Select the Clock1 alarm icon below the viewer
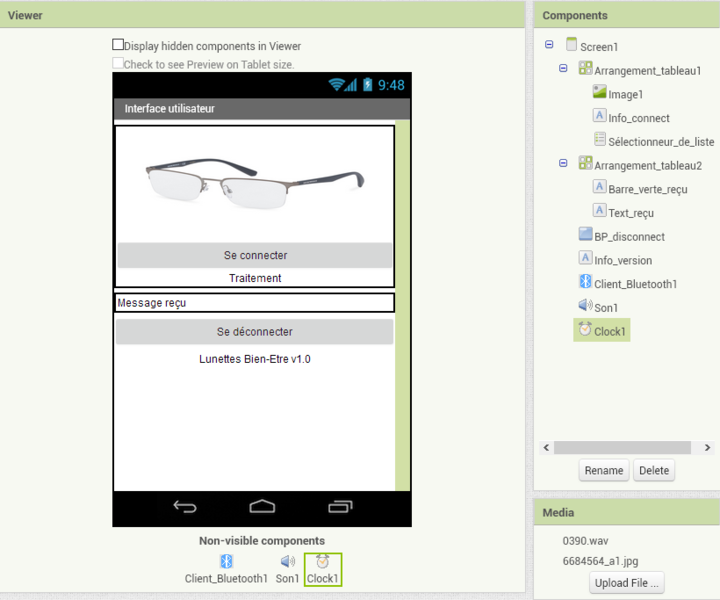The image size is (720, 600). point(322,562)
